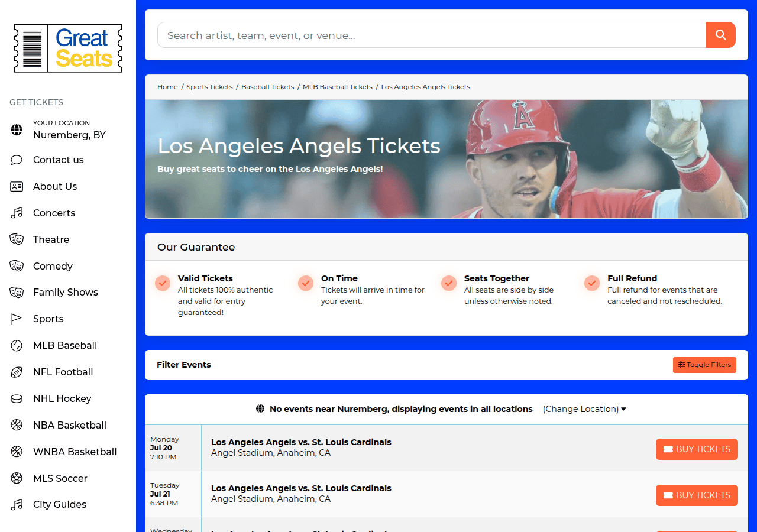Open the MLB Baseball Tickets breadcrumb
Image resolution: width=757 pixels, height=532 pixels.
[338, 87]
